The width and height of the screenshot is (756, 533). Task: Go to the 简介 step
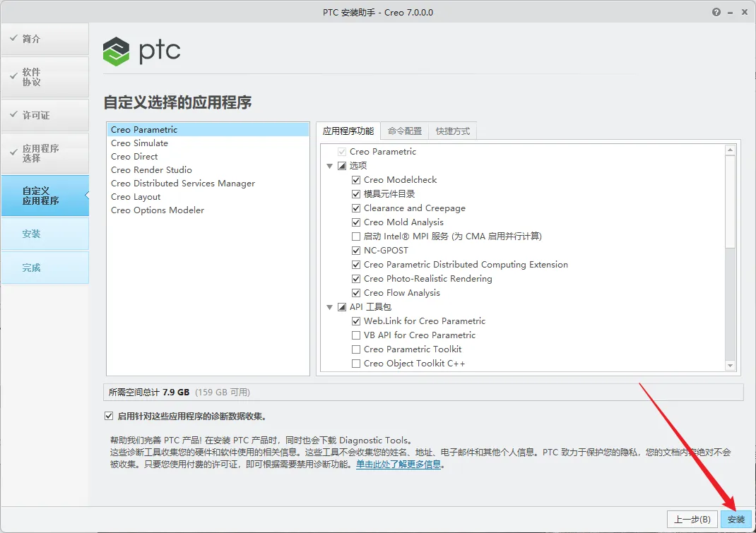point(45,39)
